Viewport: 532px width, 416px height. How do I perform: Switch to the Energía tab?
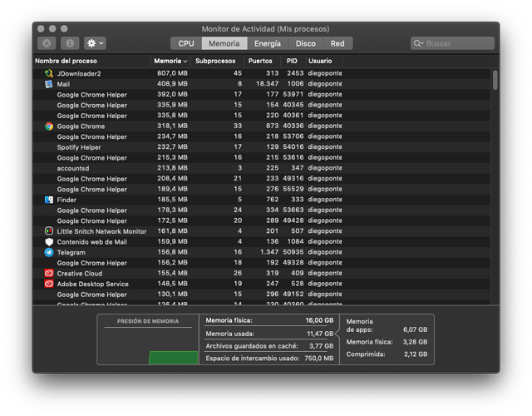pyautogui.click(x=268, y=43)
